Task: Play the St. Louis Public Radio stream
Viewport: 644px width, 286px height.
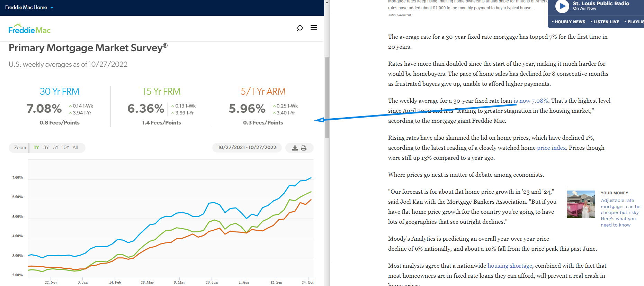Action: (562, 6)
